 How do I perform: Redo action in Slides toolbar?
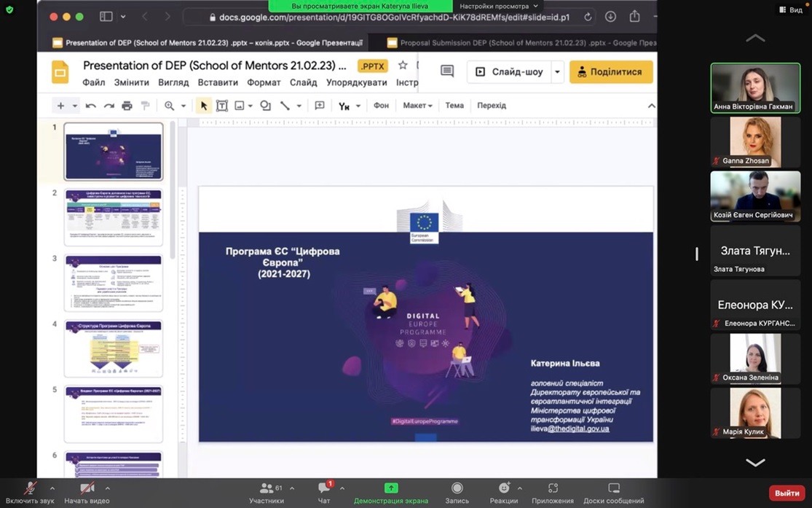pyautogui.click(x=109, y=106)
